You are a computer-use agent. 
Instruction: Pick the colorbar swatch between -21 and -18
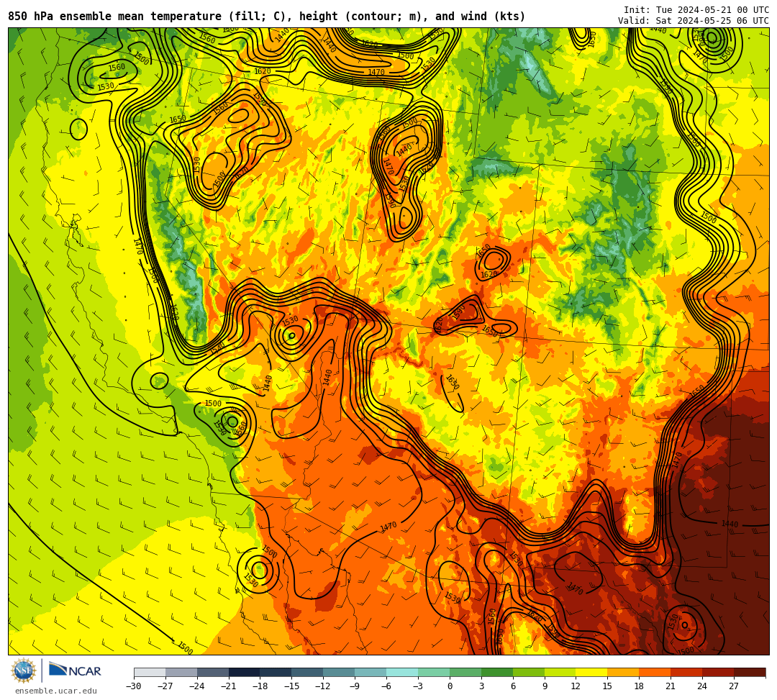tap(245, 672)
